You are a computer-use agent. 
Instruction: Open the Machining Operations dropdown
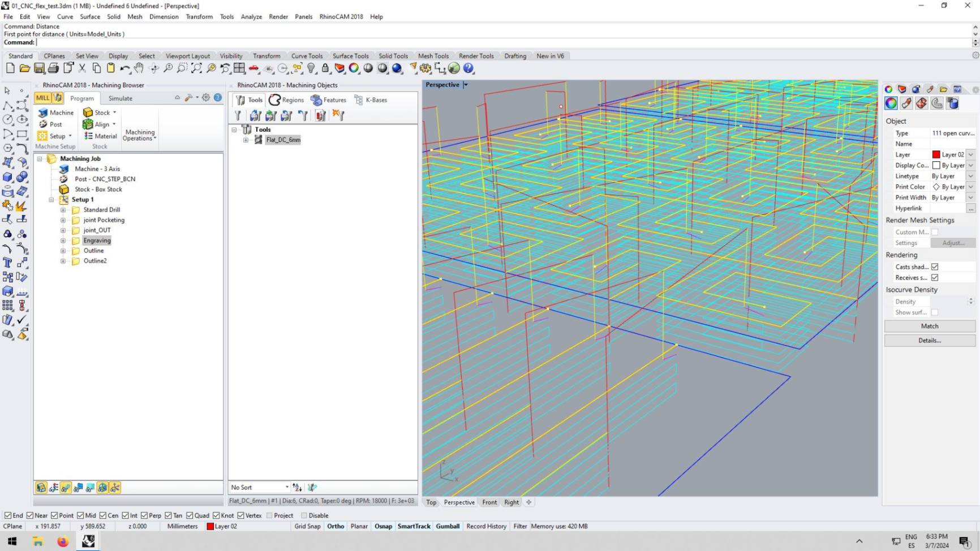(140, 135)
